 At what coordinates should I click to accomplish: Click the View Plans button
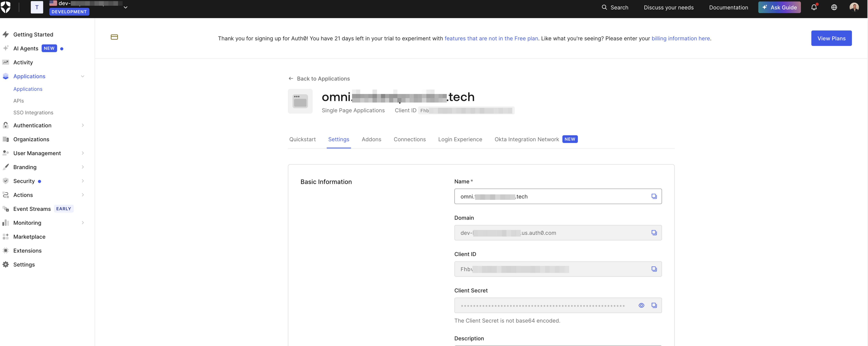[831, 38]
